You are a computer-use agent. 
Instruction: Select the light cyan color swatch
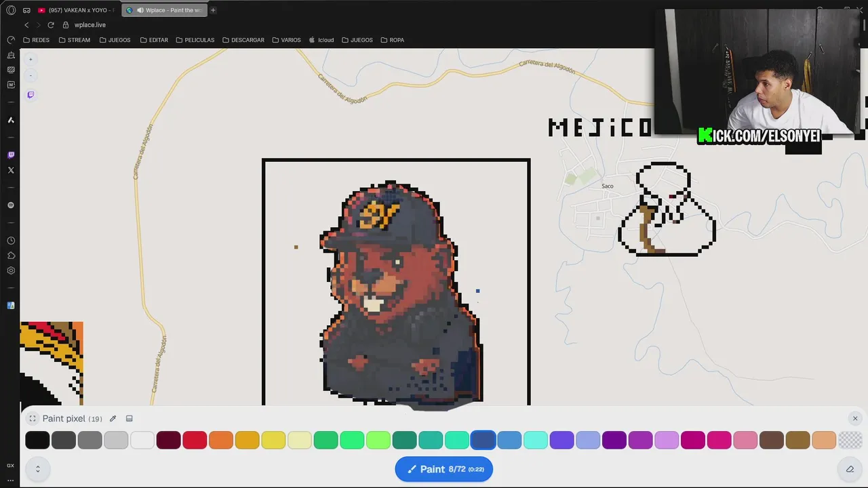tap(536, 441)
